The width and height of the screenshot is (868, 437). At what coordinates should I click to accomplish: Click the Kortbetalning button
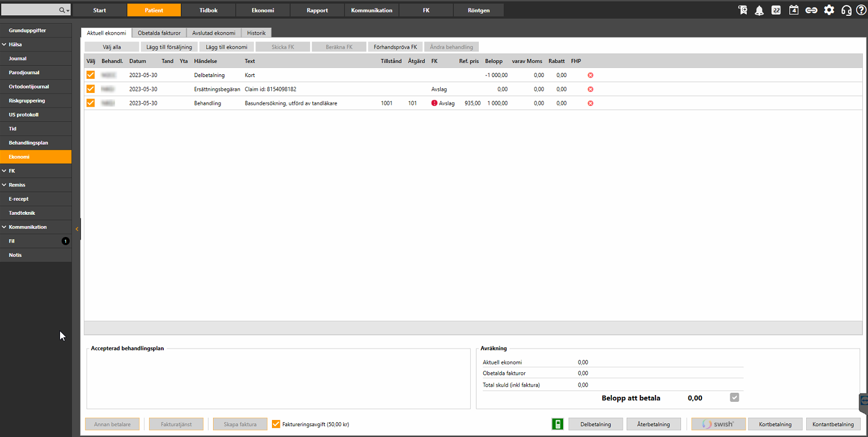[775, 424]
